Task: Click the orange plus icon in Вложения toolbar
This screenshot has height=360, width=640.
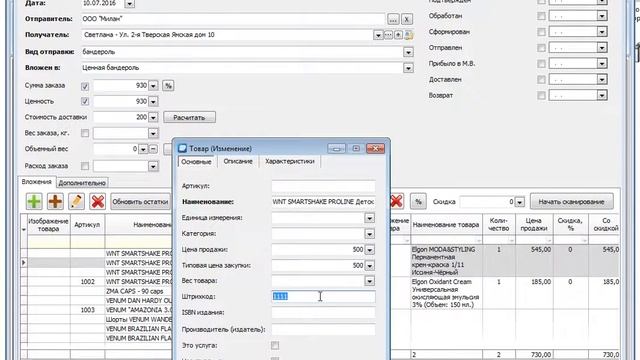Action: [55, 202]
